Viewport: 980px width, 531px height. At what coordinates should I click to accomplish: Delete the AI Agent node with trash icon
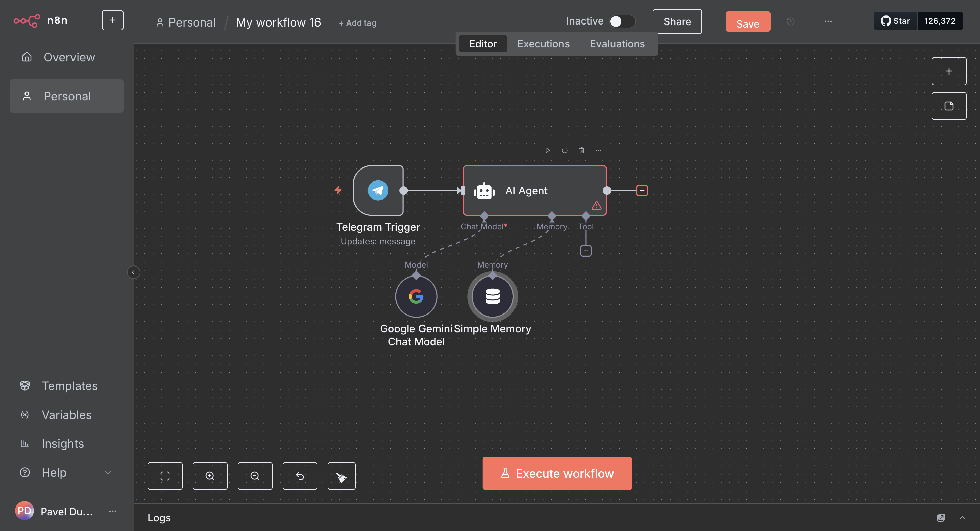tap(581, 150)
